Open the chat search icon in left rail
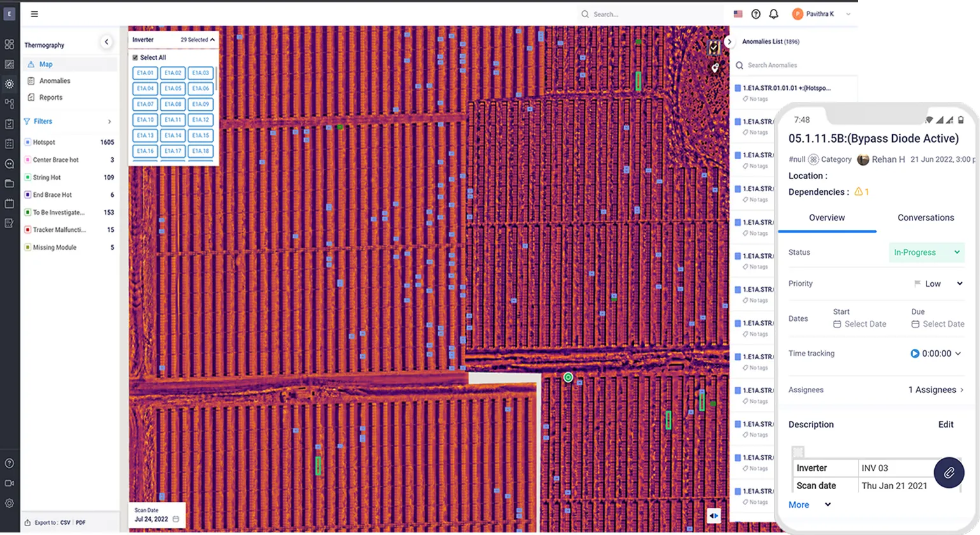This screenshot has width=980, height=535. click(x=10, y=164)
